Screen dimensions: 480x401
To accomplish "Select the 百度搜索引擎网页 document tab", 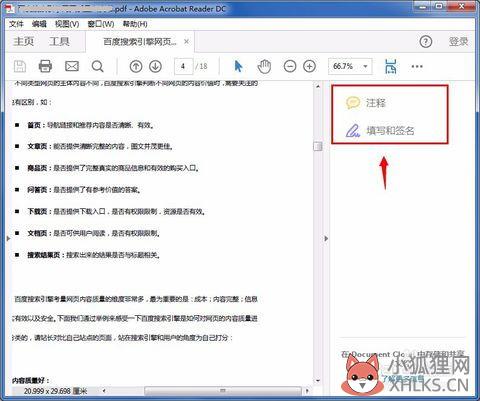I will [x=140, y=42].
